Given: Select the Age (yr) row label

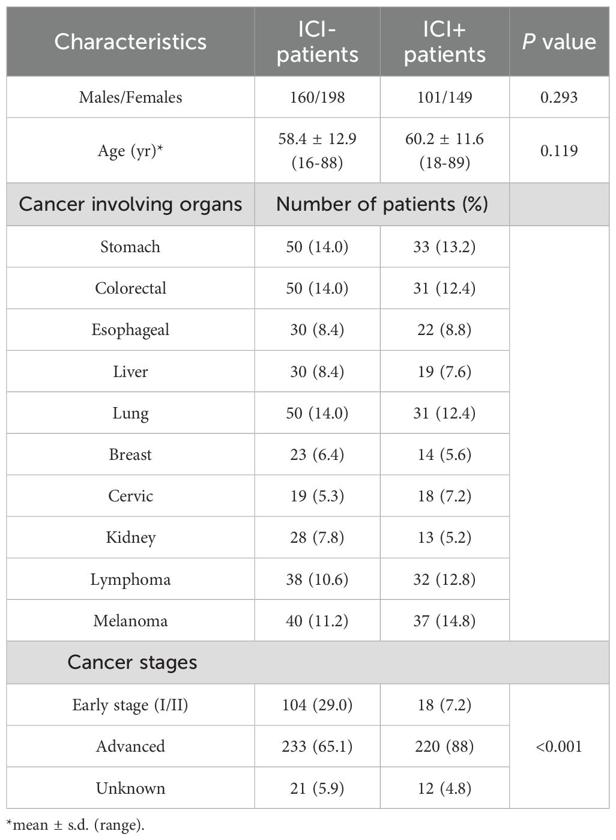Looking at the screenshot, I should tap(130, 151).
